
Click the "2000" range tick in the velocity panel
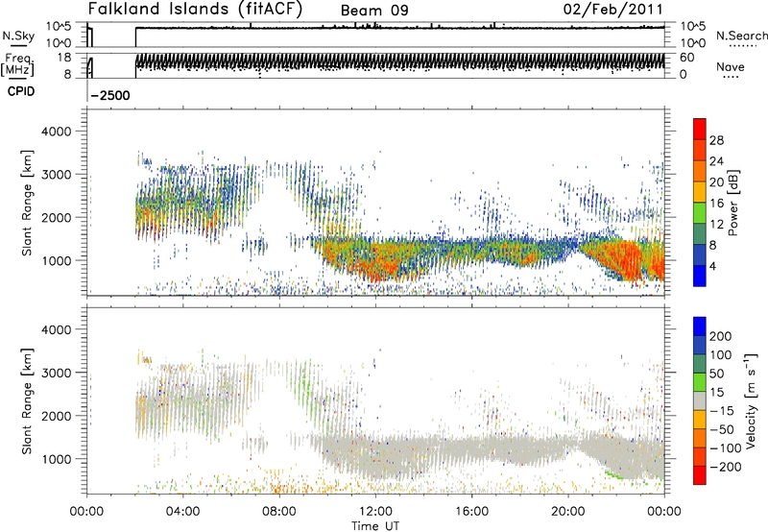tap(56, 416)
